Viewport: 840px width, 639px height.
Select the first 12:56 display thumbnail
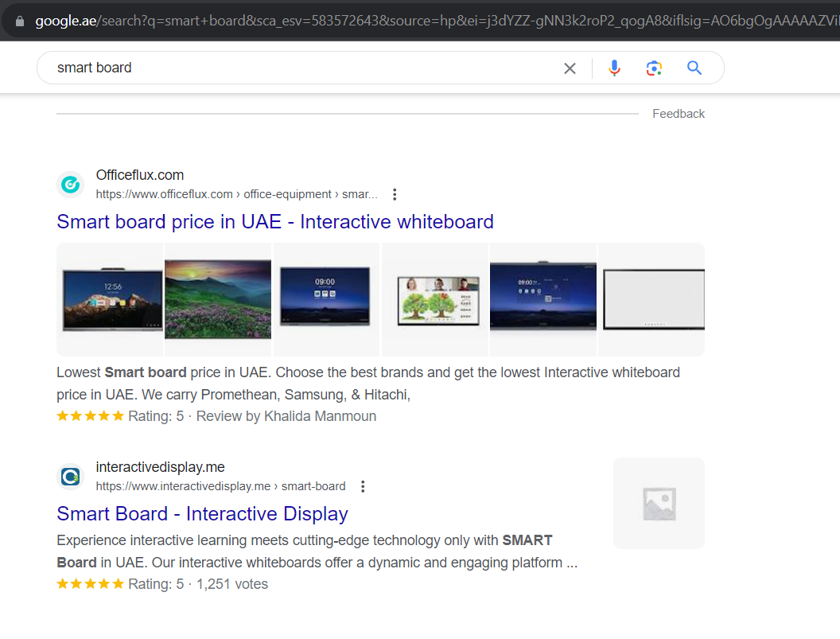point(110,299)
